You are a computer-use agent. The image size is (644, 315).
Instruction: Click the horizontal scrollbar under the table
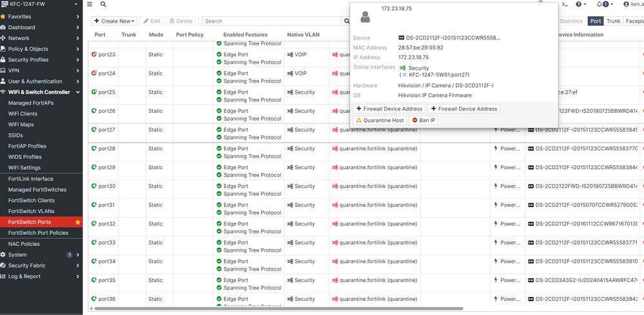click(278, 308)
